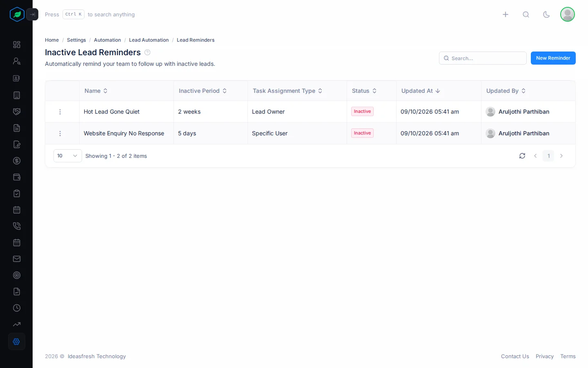Open row actions for Hot Lead Gone Quiet
This screenshot has width=588, height=368.
coord(60,112)
